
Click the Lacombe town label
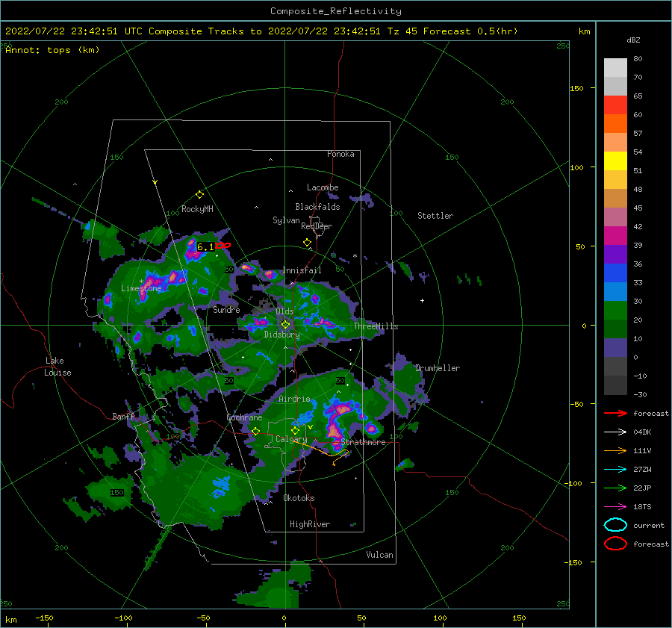323,187
